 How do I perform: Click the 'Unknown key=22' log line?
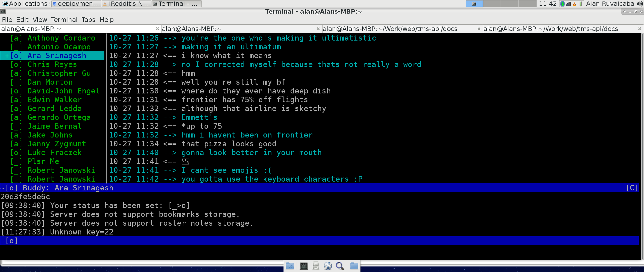(82, 232)
